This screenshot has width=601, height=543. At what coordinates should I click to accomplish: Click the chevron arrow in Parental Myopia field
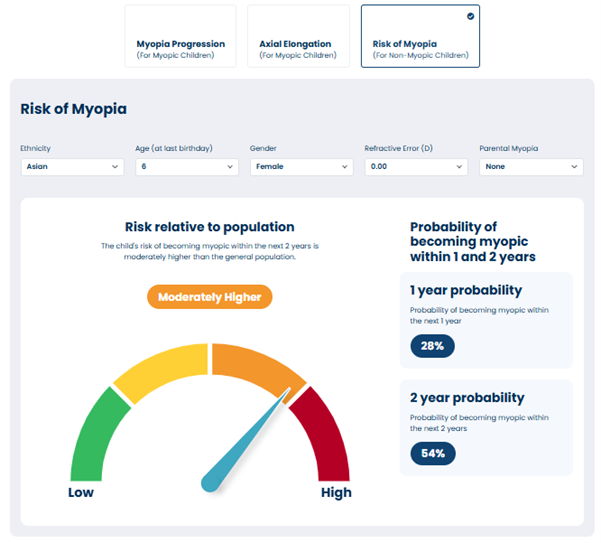coord(574,167)
